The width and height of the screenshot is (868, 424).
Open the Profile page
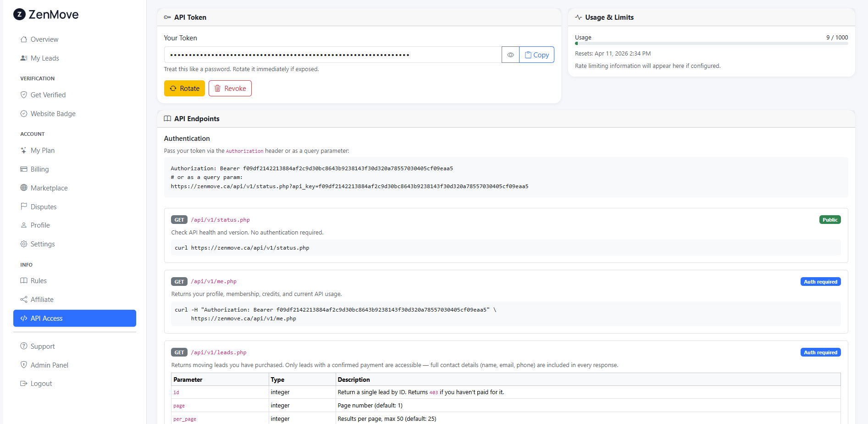(40, 225)
